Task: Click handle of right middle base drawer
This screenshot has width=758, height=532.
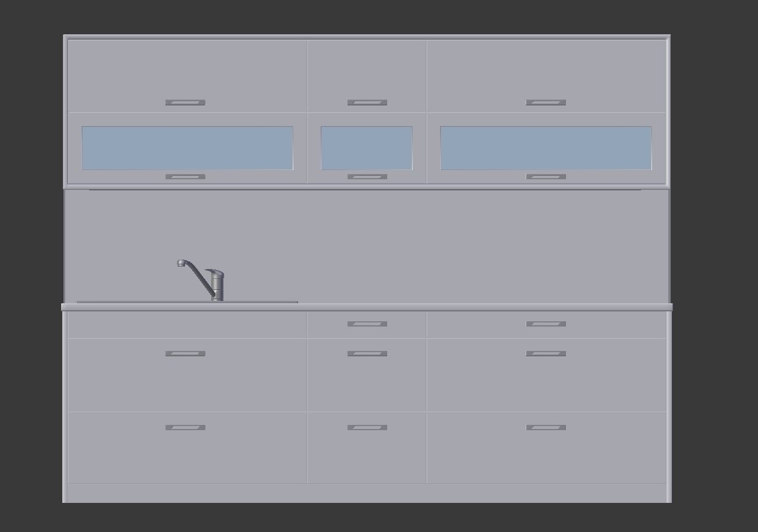Action: click(546, 353)
